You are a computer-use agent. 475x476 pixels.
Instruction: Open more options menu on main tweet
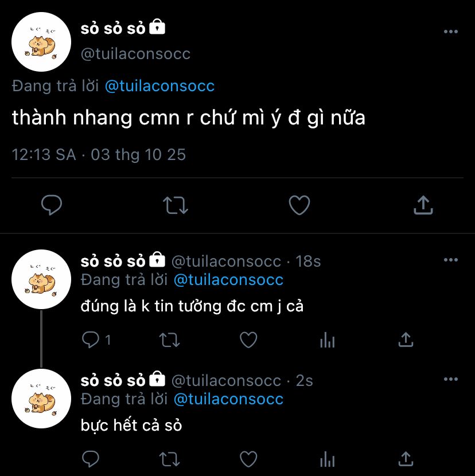(451, 32)
